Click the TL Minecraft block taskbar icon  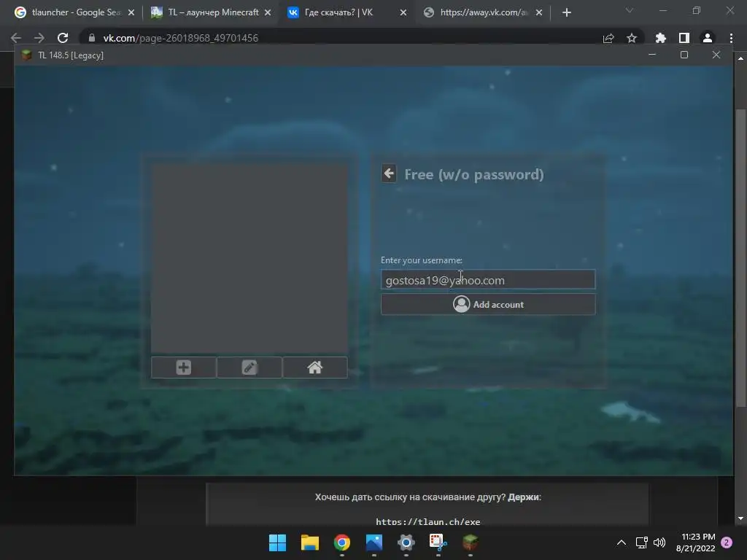[471, 542]
